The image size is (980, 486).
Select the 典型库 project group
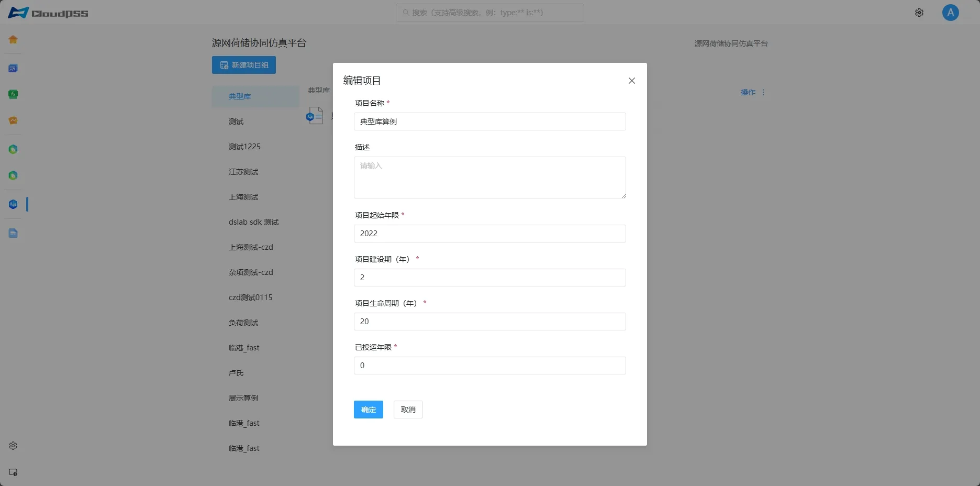[x=255, y=96]
